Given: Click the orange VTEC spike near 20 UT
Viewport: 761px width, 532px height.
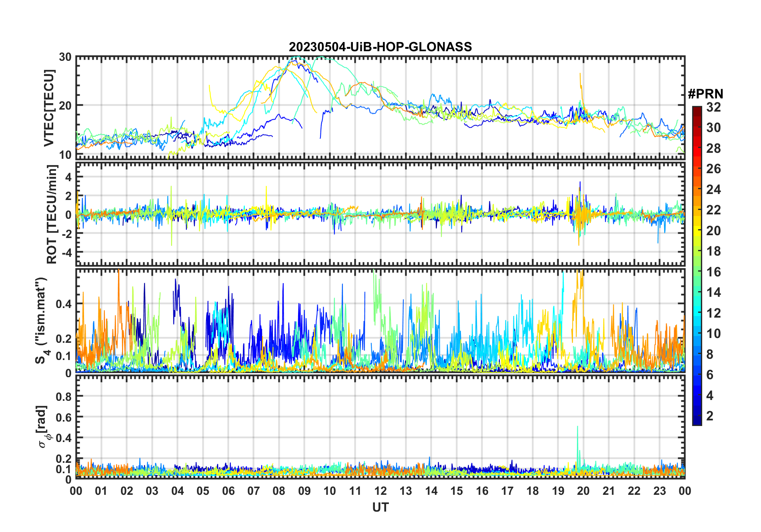Looking at the screenshot, I should (581, 76).
